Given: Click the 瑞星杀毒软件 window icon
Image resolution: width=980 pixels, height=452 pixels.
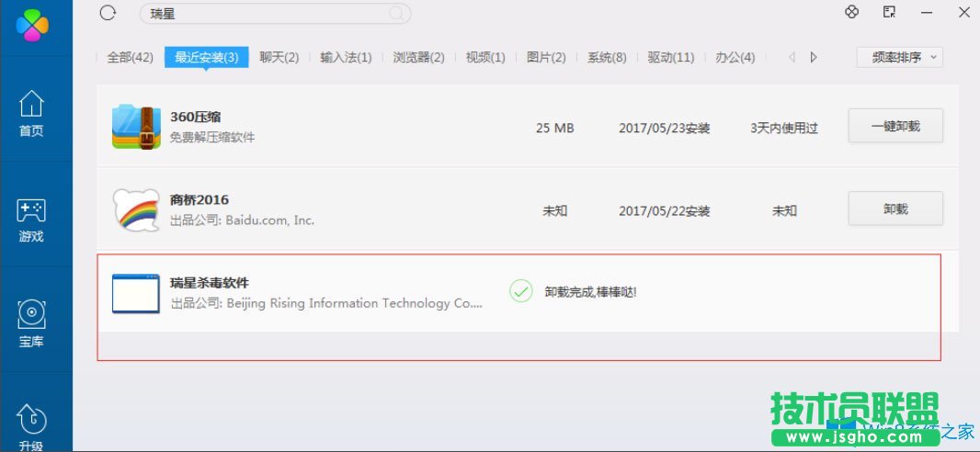Looking at the screenshot, I should point(136,293).
